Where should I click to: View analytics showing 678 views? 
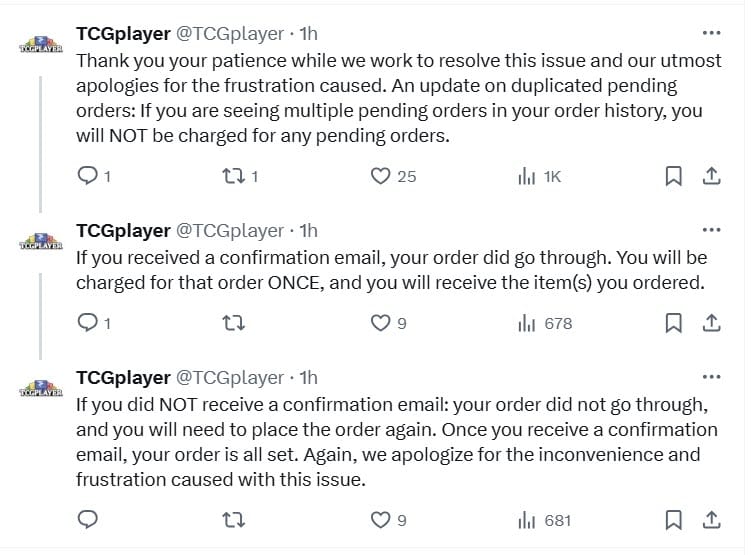pyautogui.click(x=527, y=324)
